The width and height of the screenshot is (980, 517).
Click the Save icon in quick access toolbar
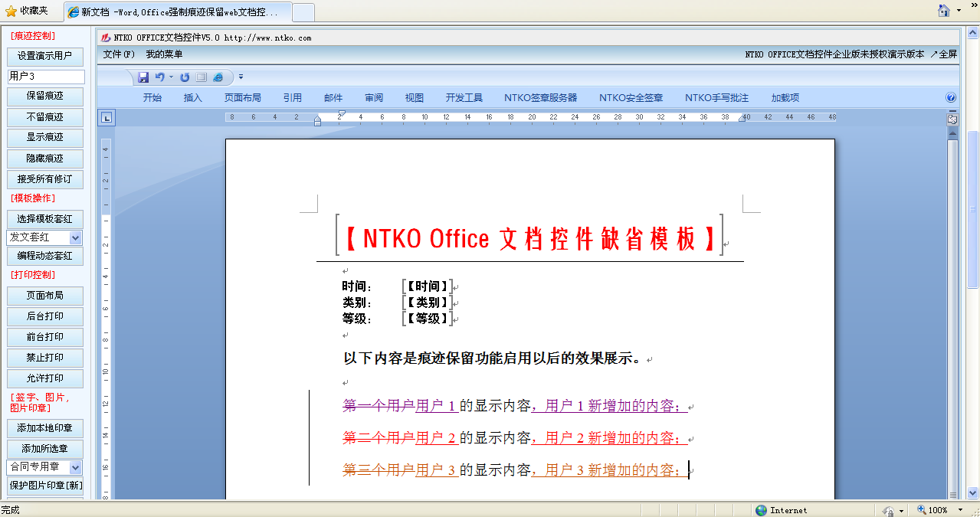[x=143, y=77]
